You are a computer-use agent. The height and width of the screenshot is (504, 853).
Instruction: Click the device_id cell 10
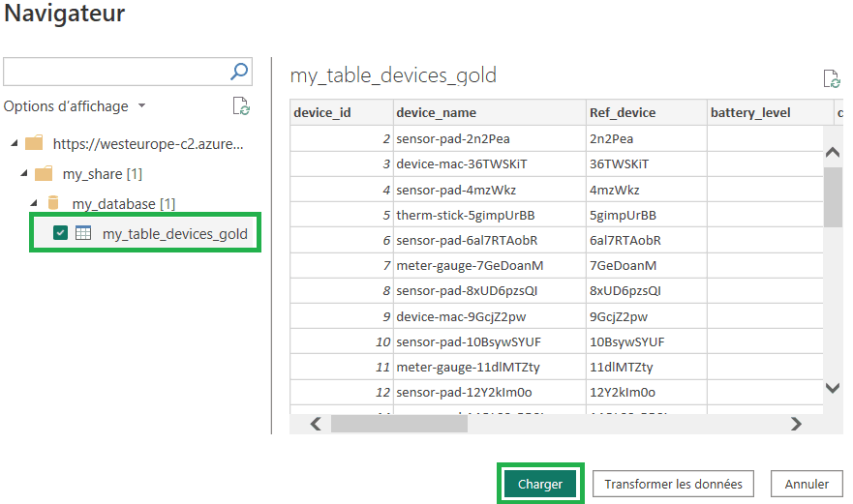point(342,341)
